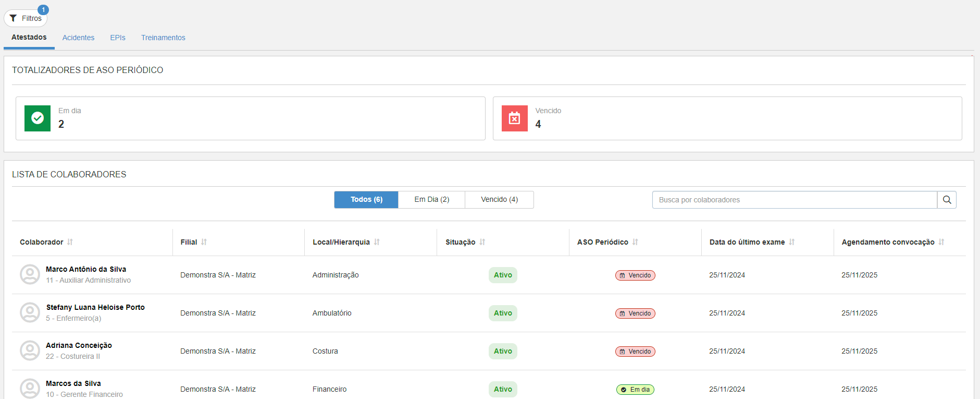Click Ativo badge in Adriana Conceição's row
980x399 pixels.
(x=503, y=351)
